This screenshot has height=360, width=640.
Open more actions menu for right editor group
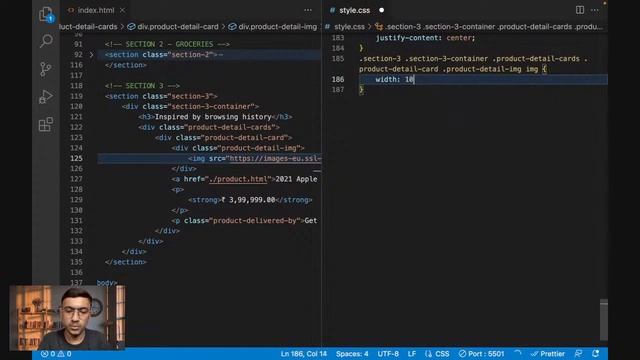click(595, 10)
